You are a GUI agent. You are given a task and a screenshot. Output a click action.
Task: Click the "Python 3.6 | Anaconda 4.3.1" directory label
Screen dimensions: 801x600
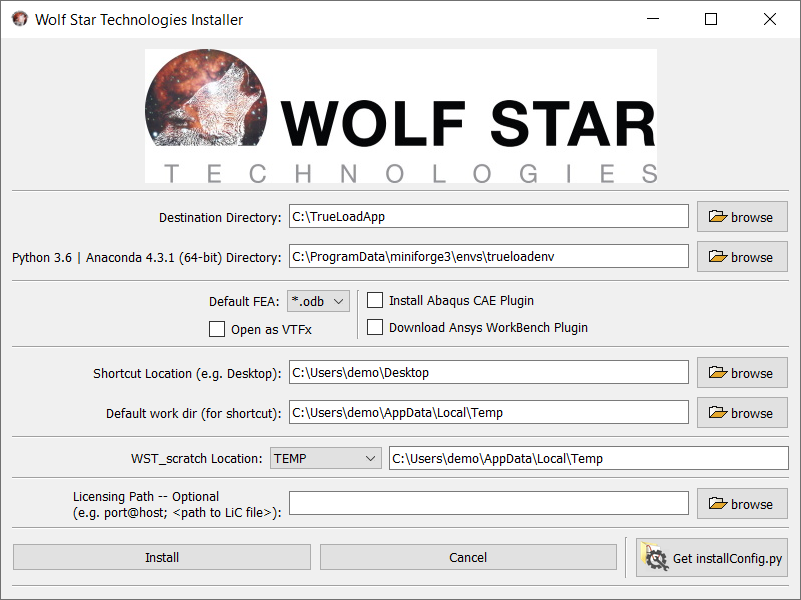(147, 257)
